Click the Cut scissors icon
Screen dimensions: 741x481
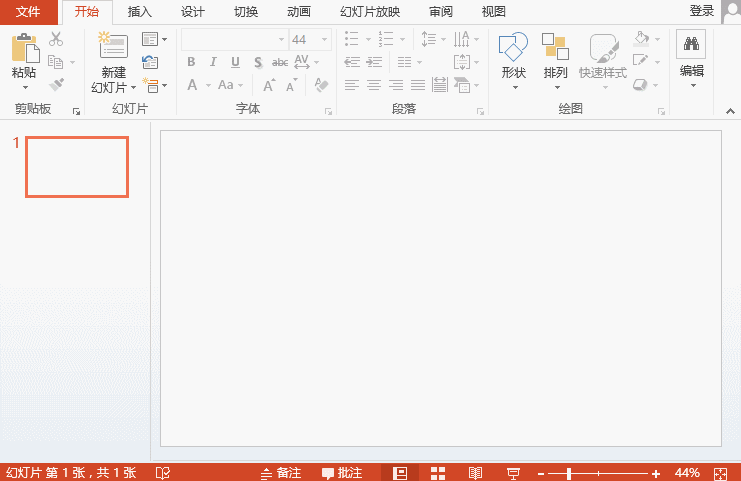pos(56,39)
